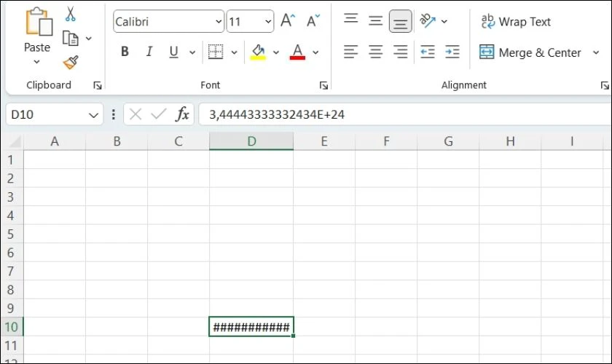Select column H header
The height and width of the screenshot is (364, 612).
coord(510,141)
